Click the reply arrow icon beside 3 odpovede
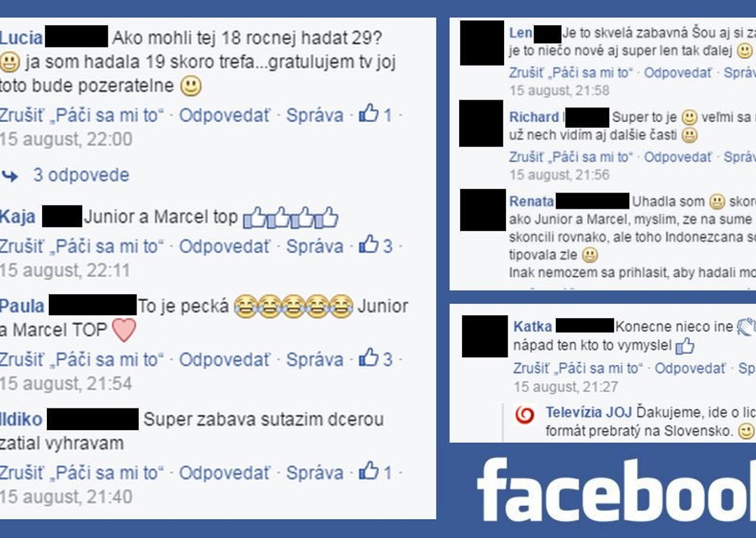Screen dimensions: 756x538 tap(10, 177)
